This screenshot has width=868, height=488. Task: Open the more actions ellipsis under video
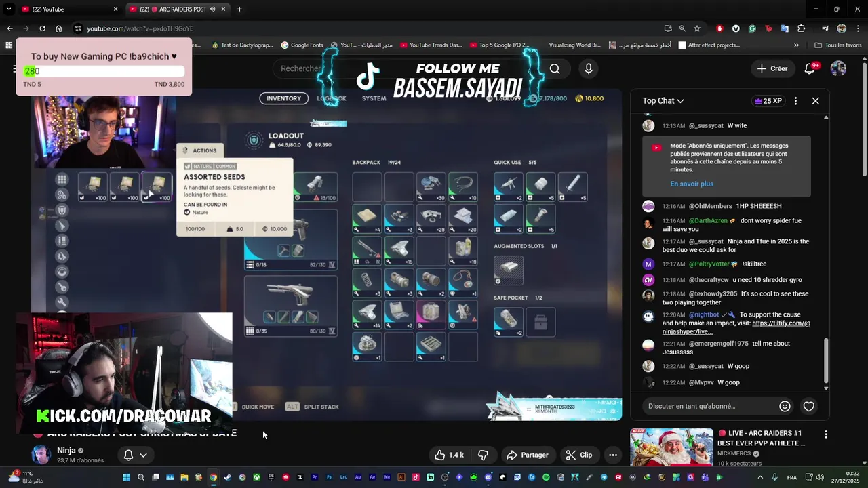[613, 455]
